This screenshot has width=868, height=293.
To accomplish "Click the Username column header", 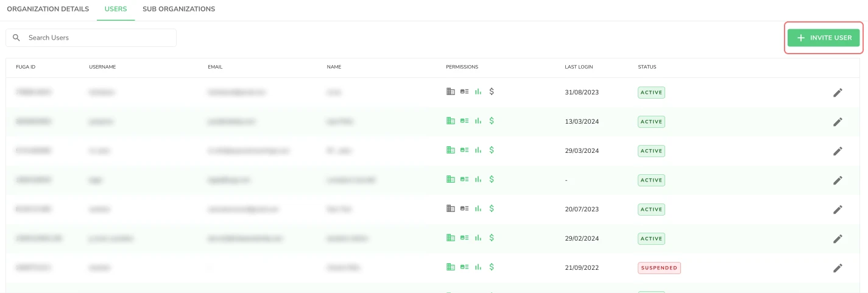I will (102, 67).
